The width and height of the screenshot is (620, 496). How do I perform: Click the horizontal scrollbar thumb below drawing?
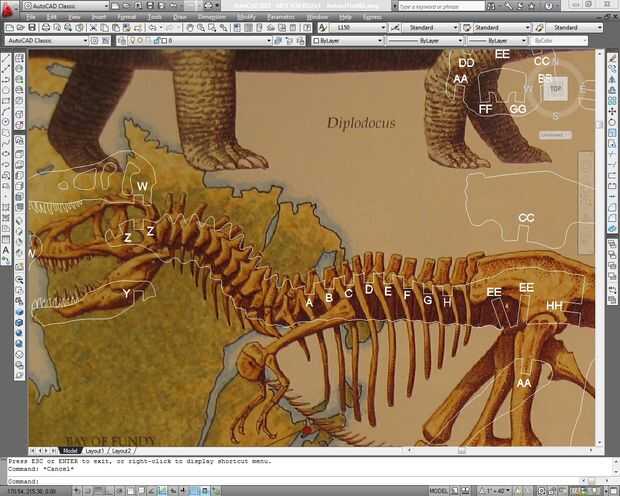(x=461, y=451)
